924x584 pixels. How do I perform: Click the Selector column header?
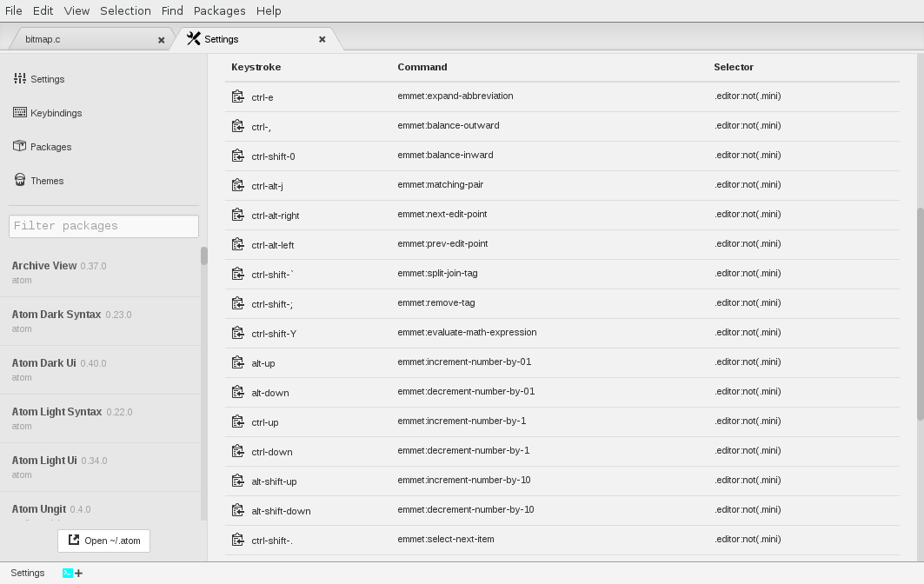click(734, 67)
